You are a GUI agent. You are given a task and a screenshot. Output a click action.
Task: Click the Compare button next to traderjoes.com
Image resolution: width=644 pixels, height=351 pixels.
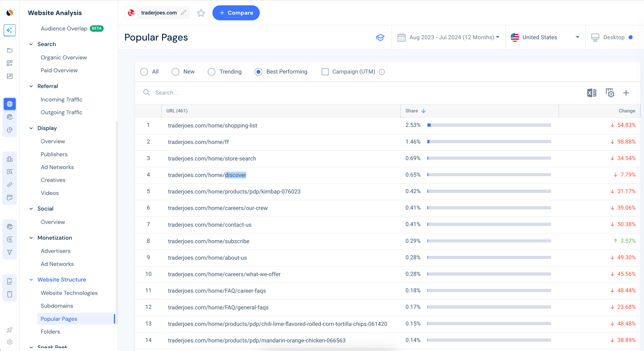pos(236,13)
